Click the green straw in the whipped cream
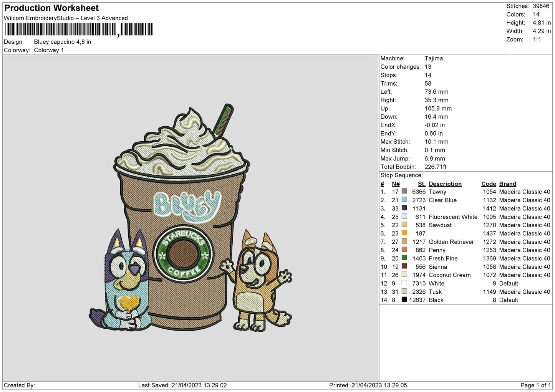Image resolution: width=555 pixels, height=392 pixels. click(224, 119)
